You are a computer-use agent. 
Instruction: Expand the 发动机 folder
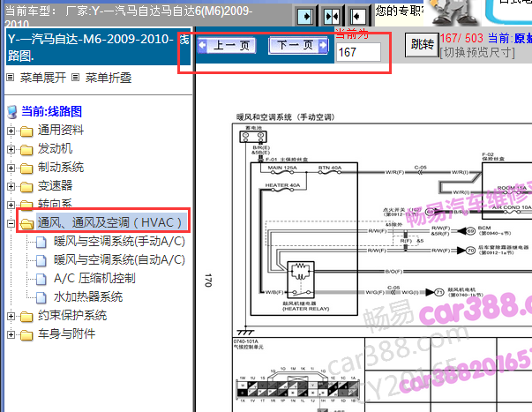(x=11, y=149)
